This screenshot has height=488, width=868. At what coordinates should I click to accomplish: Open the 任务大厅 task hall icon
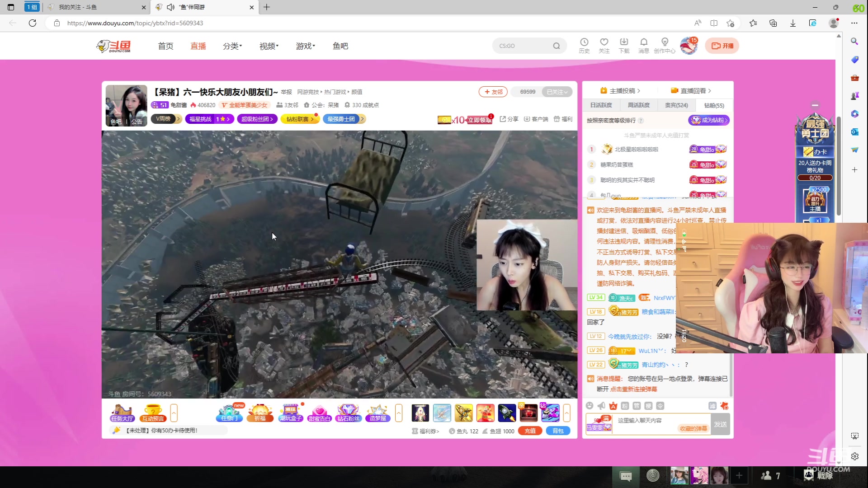122,413
